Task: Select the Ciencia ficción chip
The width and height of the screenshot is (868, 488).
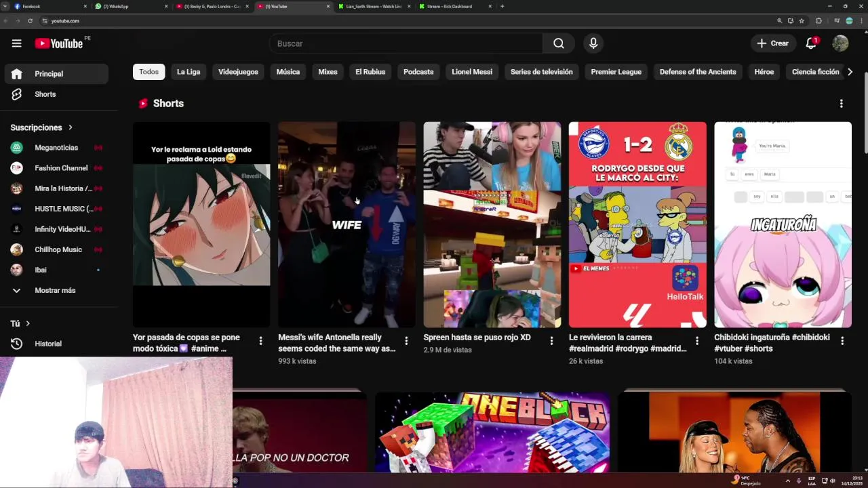Action: click(x=815, y=72)
